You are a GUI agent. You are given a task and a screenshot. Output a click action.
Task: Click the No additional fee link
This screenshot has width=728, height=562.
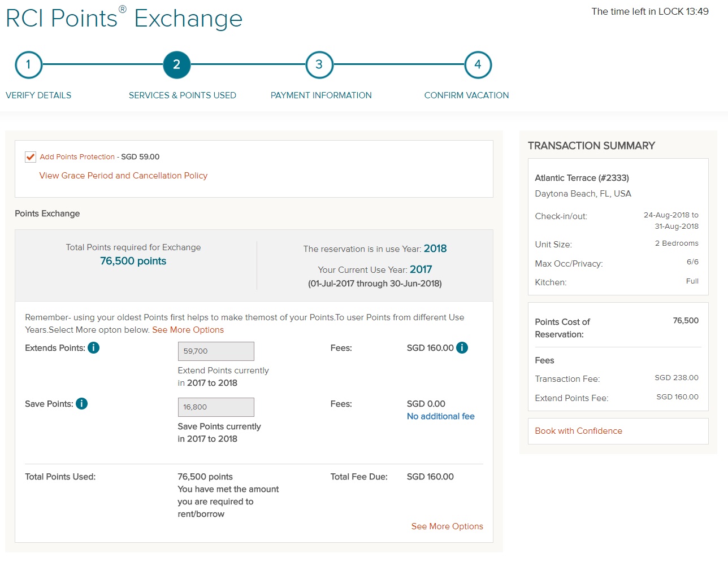pyautogui.click(x=441, y=416)
